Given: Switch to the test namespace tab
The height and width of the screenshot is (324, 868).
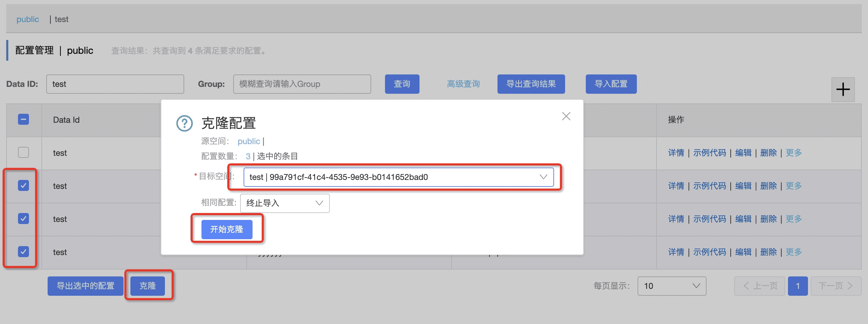Looking at the screenshot, I should pyautogui.click(x=61, y=19).
